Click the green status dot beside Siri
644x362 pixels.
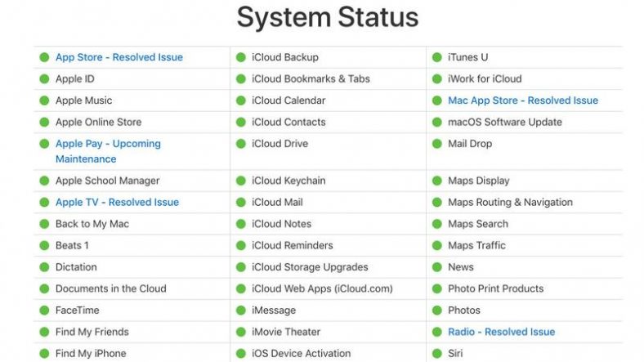(437, 353)
